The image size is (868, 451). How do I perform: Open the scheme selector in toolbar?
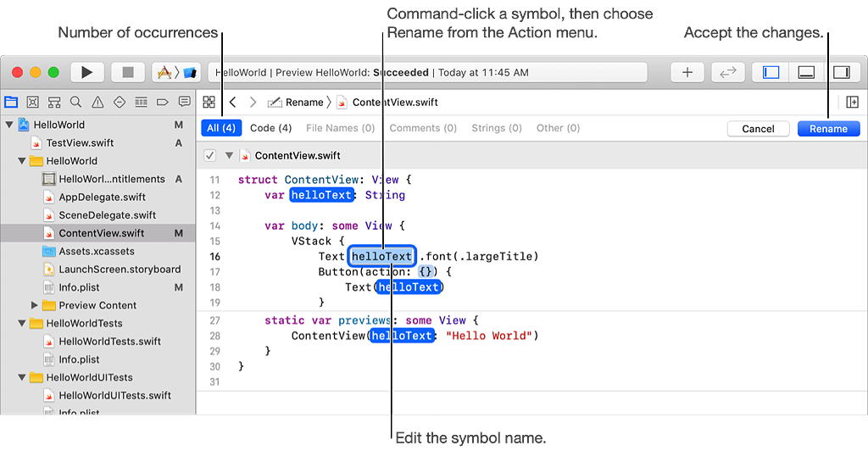176,73
